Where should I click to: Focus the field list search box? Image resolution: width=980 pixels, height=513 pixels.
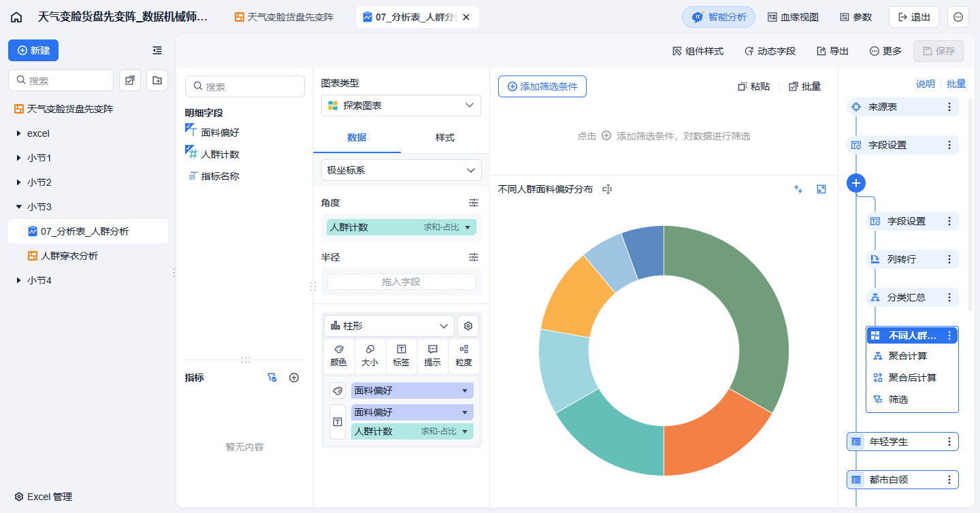pos(245,86)
